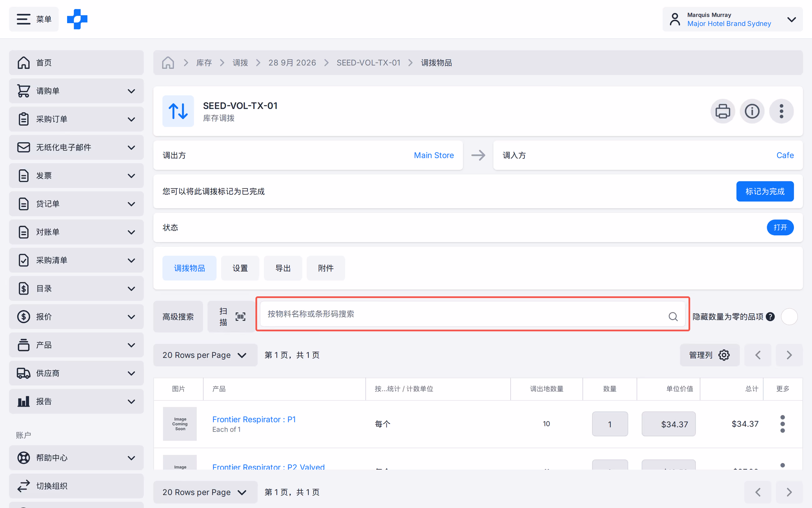This screenshot has width=812, height=508.
Task: Click the magnifier search icon
Action: click(x=673, y=316)
